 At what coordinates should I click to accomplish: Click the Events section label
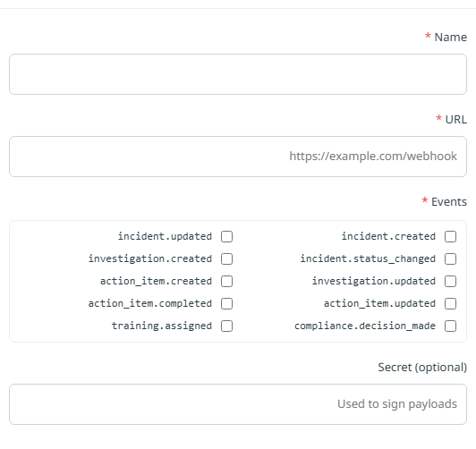click(x=449, y=202)
